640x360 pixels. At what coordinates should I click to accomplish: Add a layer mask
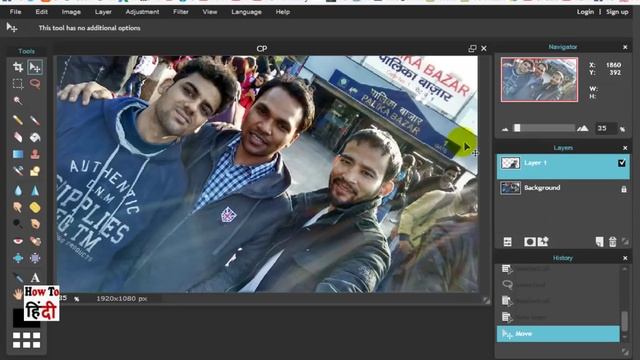point(529,242)
